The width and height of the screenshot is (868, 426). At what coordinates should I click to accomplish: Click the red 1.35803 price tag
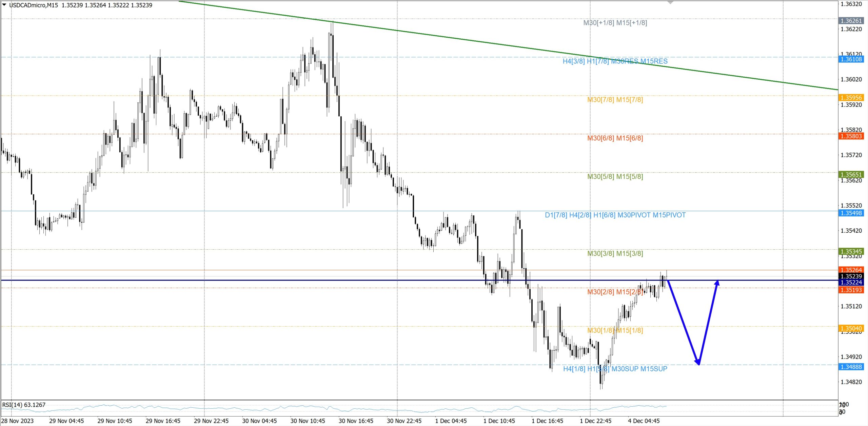pyautogui.click(x=851, y=136)
